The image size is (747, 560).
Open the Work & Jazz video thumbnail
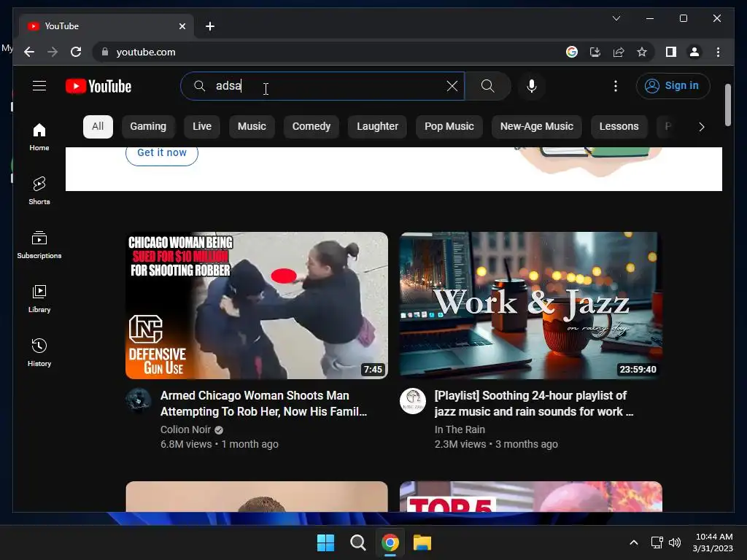click(531, 306)
